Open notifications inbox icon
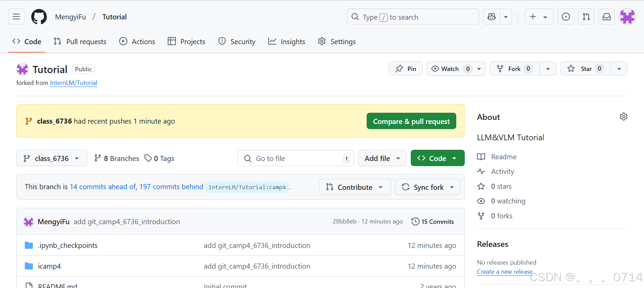This screenshot has height=288, width=644. tap(607, 17)
